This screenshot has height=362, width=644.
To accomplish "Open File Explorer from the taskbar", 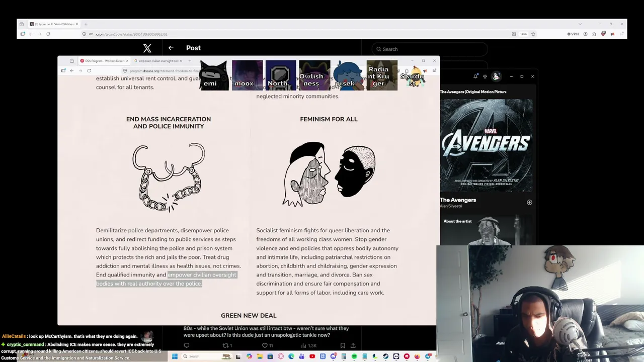I will pos(260,356).
